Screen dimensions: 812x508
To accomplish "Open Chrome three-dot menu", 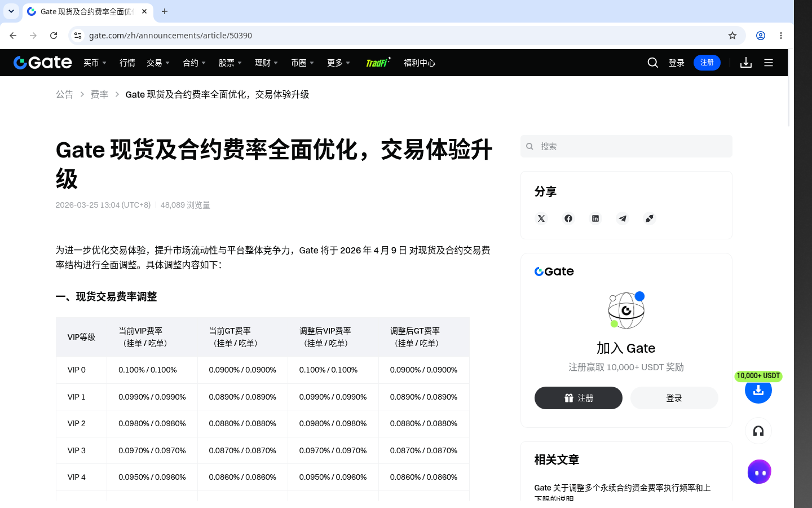I will pyautogui.click(x=781, y=36).
